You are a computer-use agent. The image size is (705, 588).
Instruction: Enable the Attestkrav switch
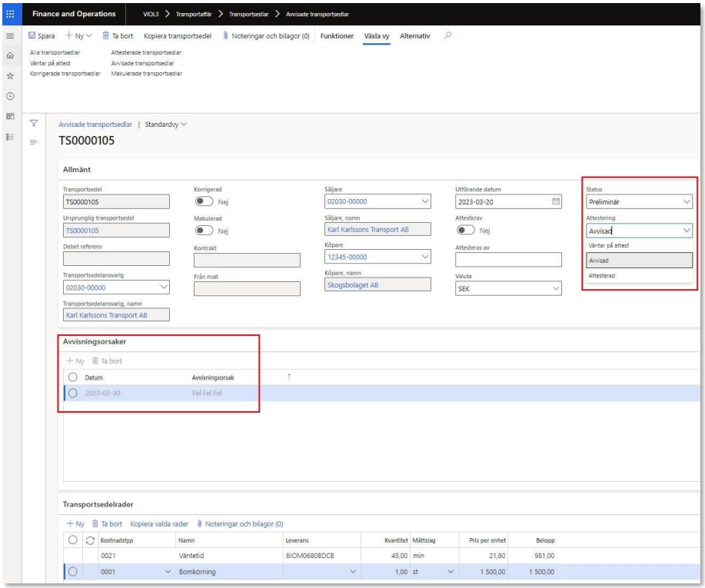465,230
